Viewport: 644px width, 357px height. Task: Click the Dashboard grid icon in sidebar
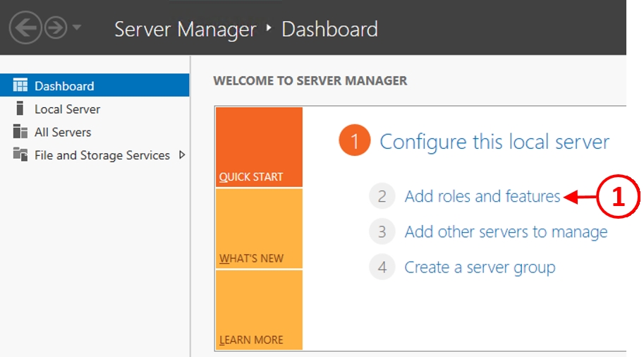click(x=20, y=85)
